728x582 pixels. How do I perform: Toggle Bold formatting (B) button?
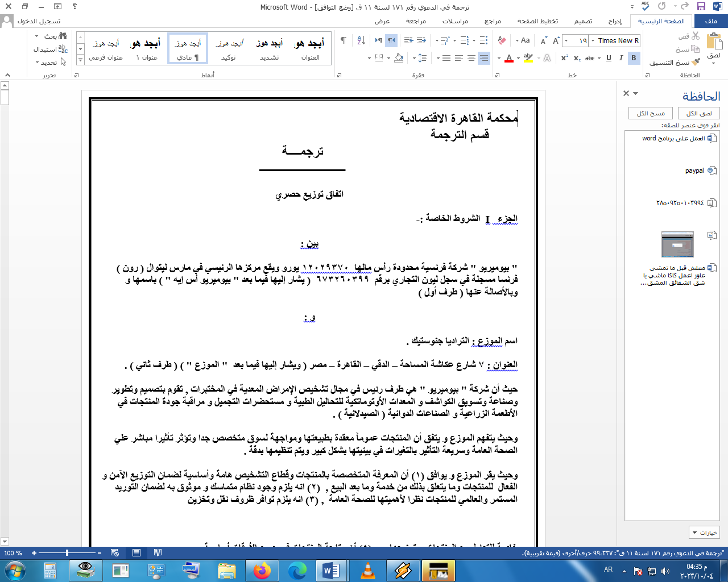[634, 58]
